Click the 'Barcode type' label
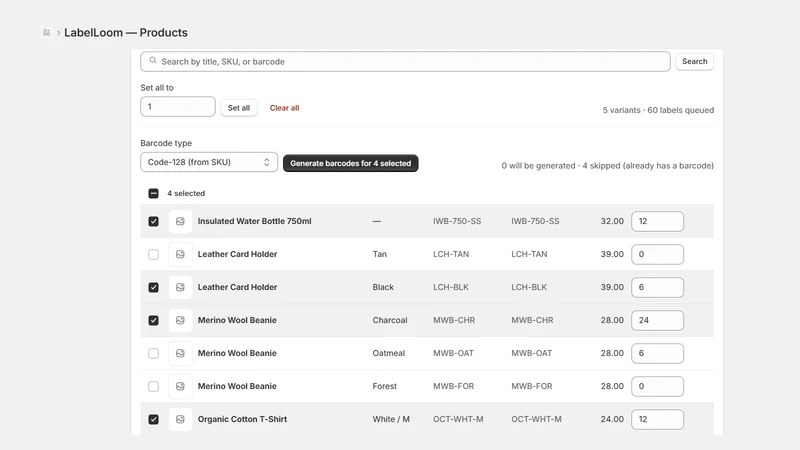This screenshot has width=800, height=450. click(166, 143)
